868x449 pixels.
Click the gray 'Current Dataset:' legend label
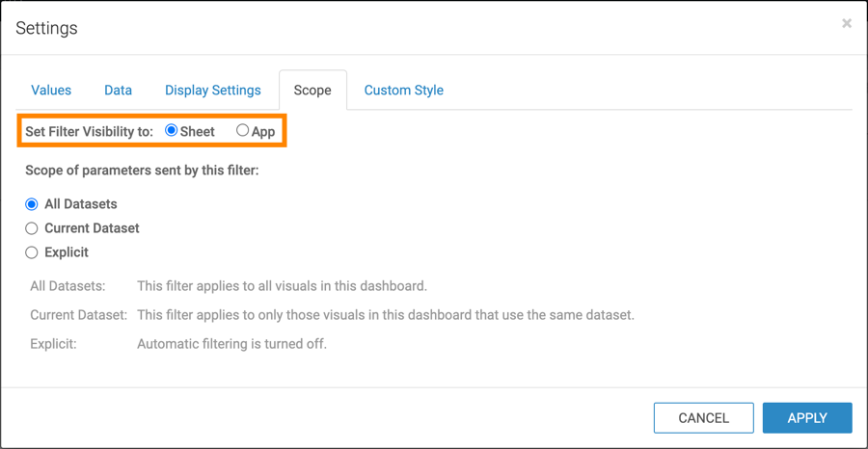78,315
